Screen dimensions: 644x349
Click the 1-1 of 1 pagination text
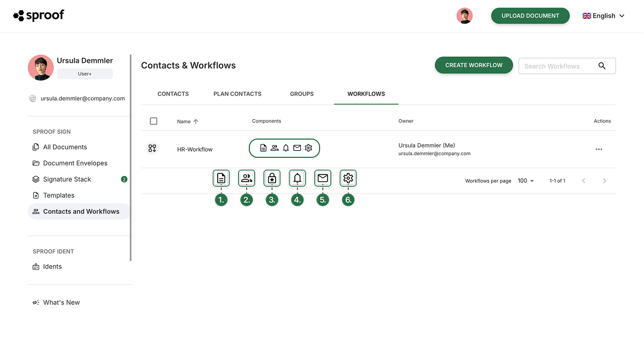557,181
